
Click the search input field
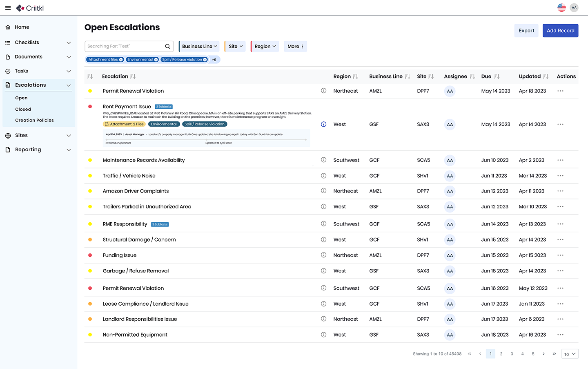point(129,46)
